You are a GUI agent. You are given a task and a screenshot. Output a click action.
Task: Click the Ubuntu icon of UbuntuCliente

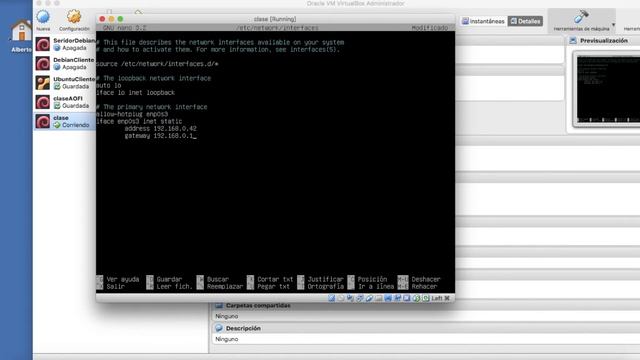pyautogui.click(x=43, y=82)
